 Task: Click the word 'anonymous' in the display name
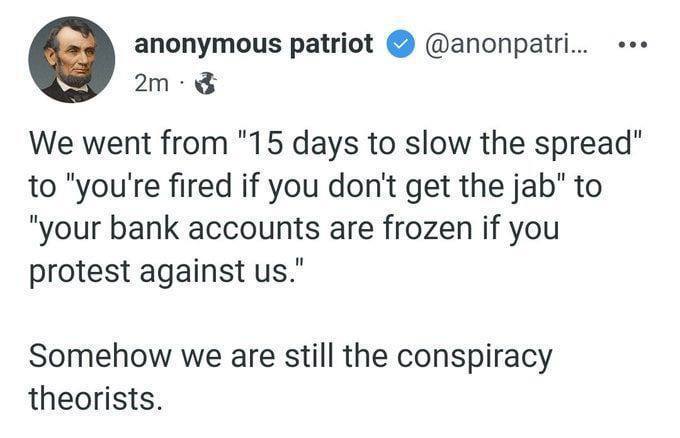click(207, 45)
